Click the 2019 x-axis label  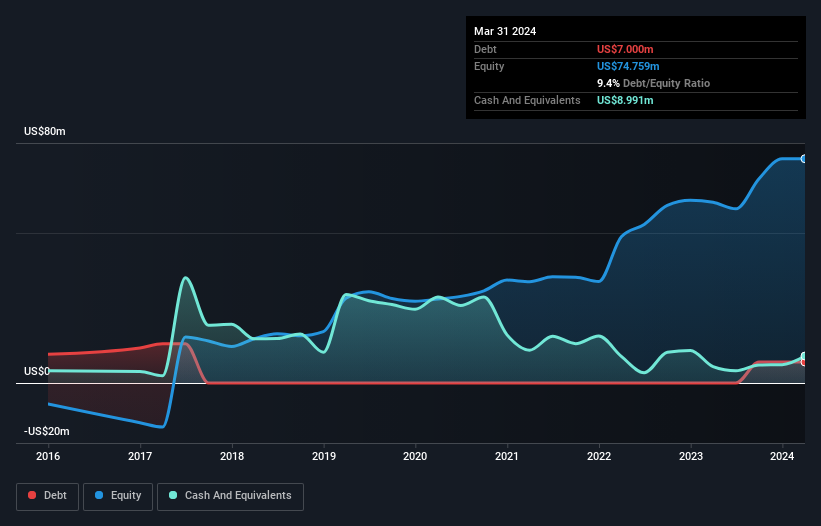324,456
